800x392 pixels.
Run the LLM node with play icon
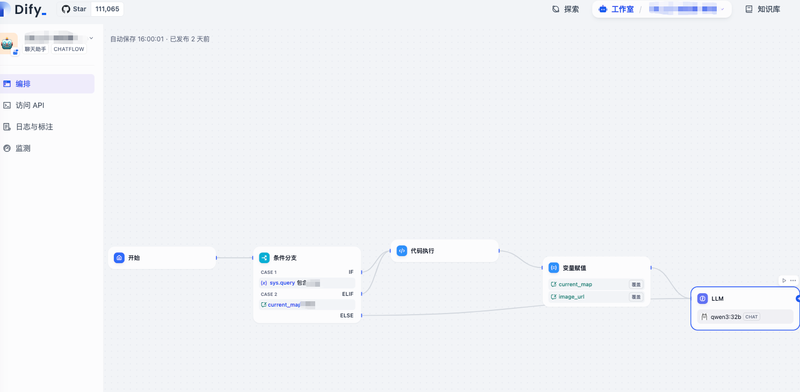(784, 280)
